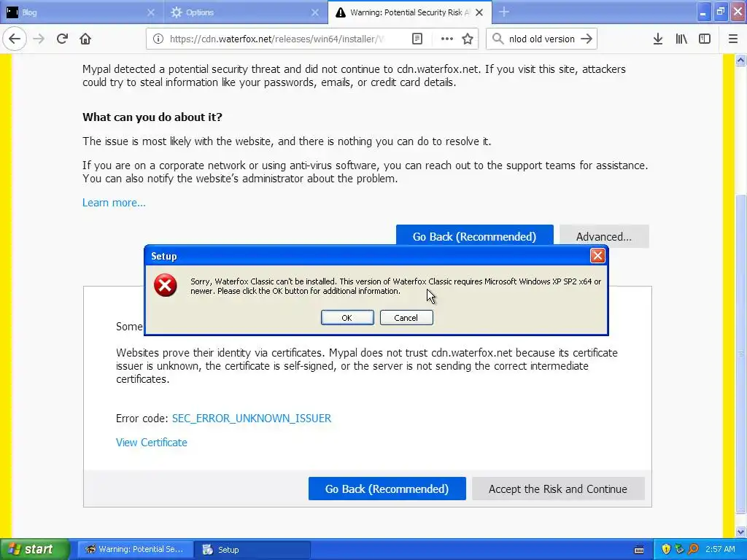
Task: Close the Warning security risk tab
Action: (x=479, y=12)
